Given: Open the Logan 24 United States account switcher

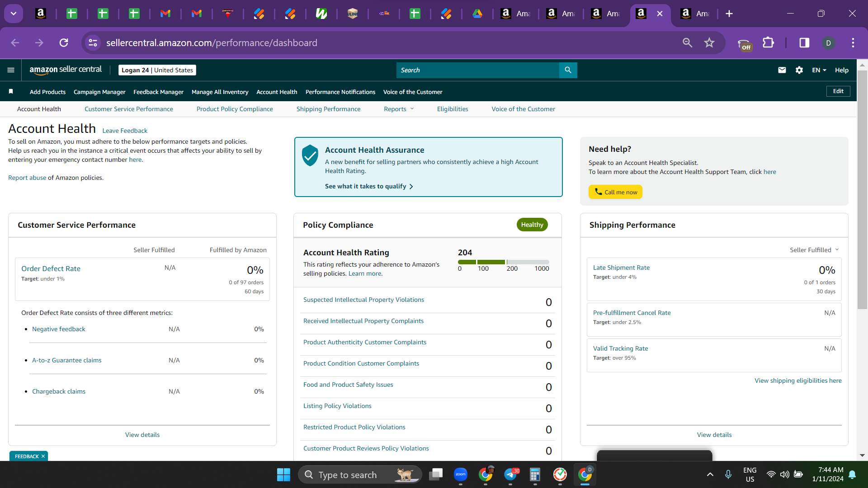Looking at the screenshot, I should (157, 70).
